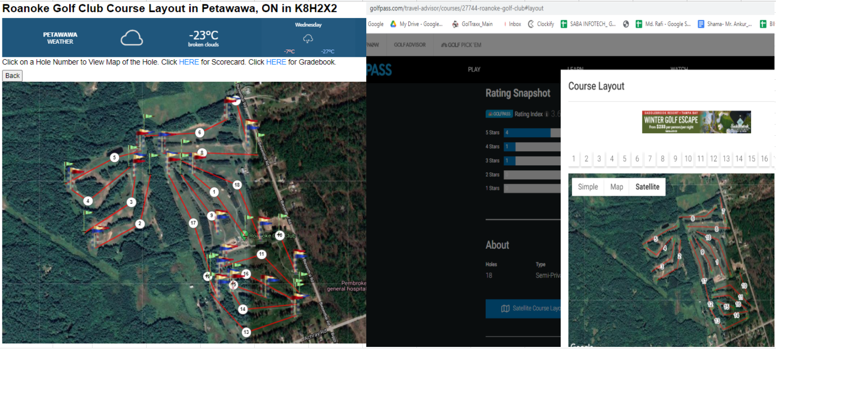Click the -23°C temperature reading
The image size is (868, 416).
[x=204, y=35]
